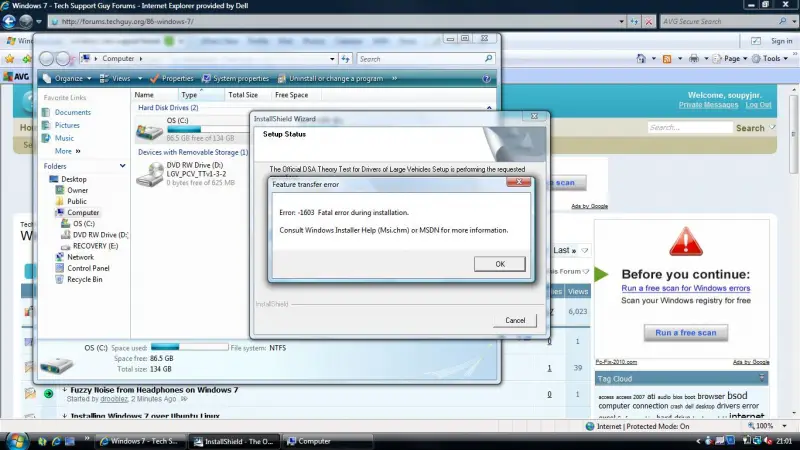The height and width of the screenshot is (450, 800).
Task: Select Desktop in the folder tree
Action: tap(73, 179)
